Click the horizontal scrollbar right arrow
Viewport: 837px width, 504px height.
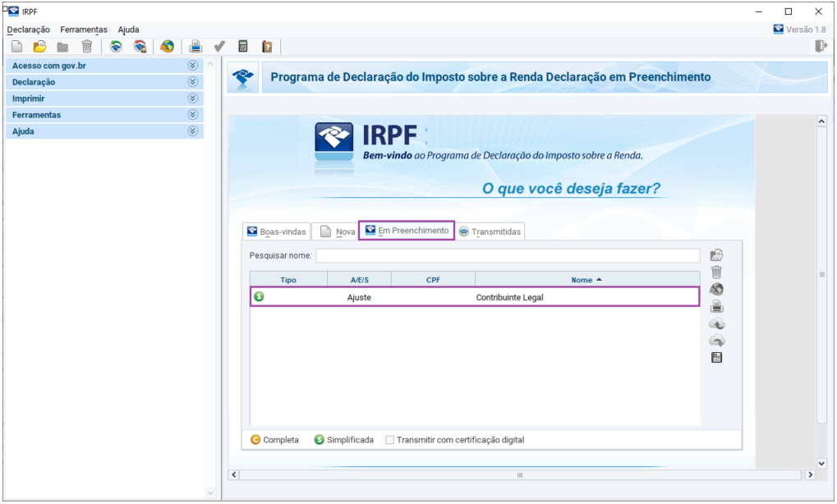[x=811, y=474]
